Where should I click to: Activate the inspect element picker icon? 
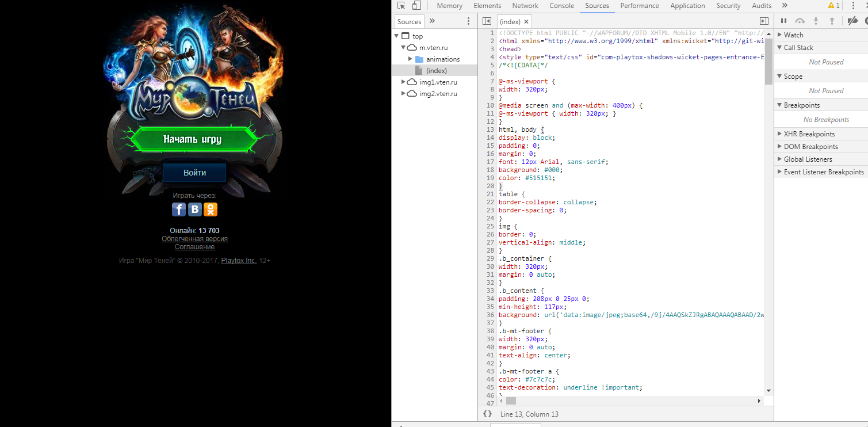pyautogui.click(x=402, y=6)
